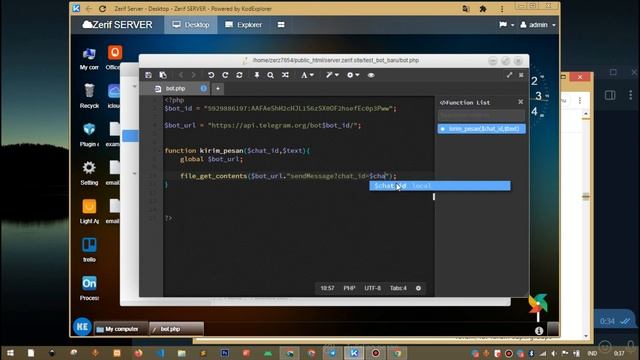Click the pin icon in the editor toolbar
This screenshot has width=640, height=360.
click(x=256, y=75)
